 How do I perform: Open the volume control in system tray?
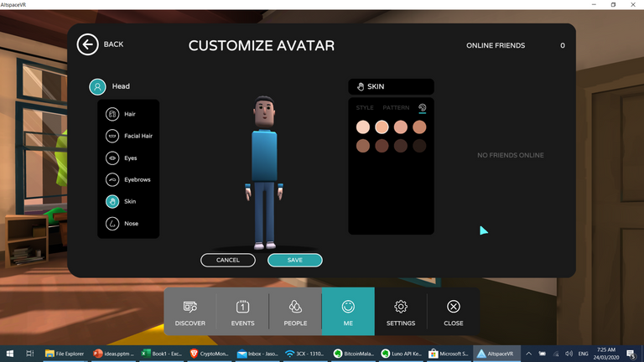pyautogui.click(x=569, y=354)
